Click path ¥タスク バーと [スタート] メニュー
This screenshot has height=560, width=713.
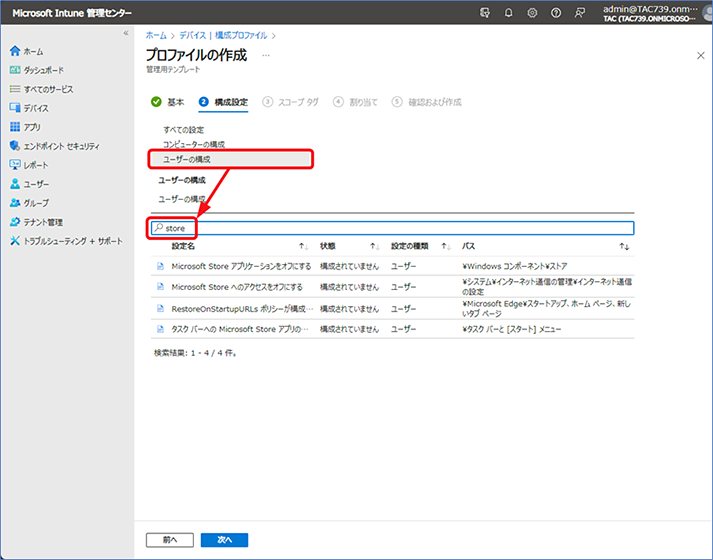tap(512, 329)
